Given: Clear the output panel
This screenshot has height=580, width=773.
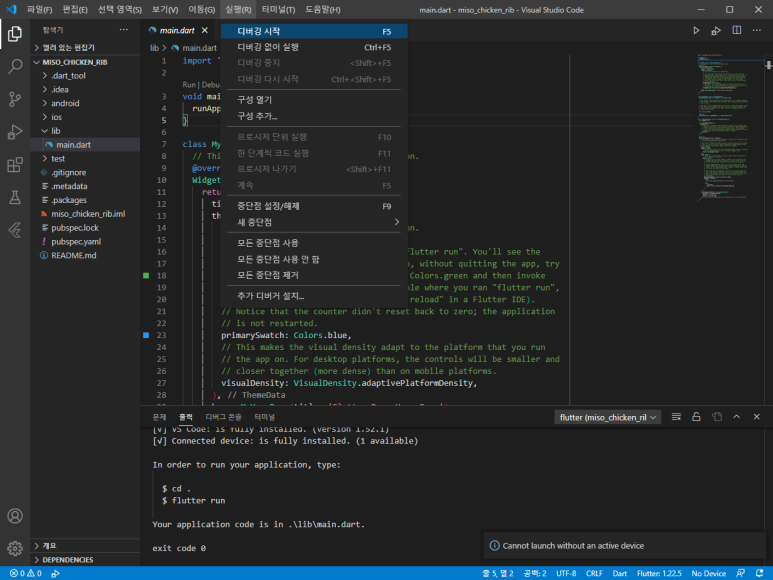Looking at the screenshot, I should [676, 417].
